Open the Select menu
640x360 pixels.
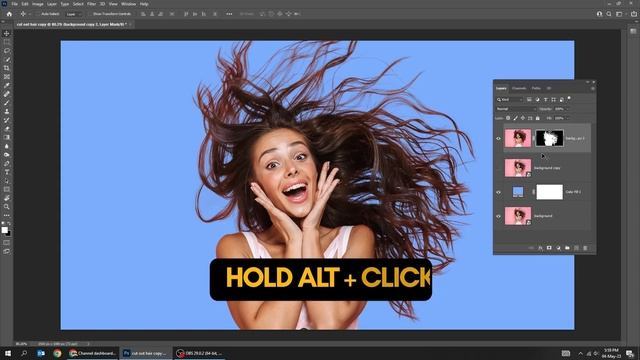coord(78,4)
